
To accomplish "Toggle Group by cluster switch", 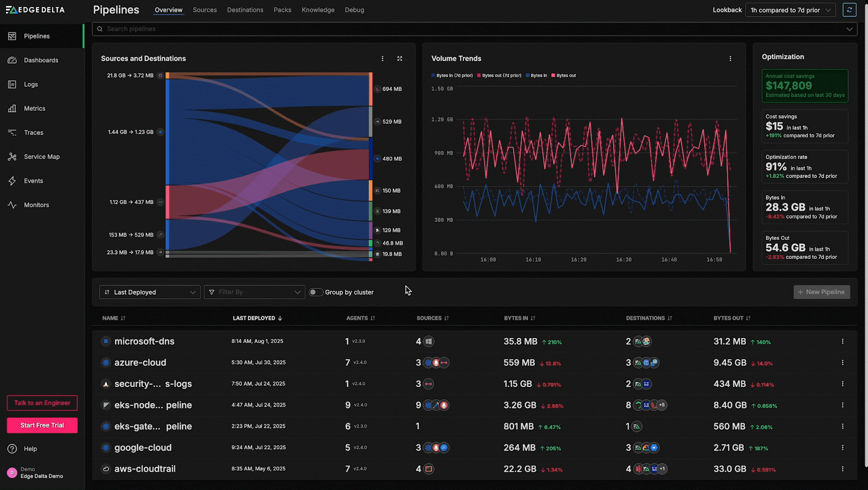I will (x=316, y=292).
